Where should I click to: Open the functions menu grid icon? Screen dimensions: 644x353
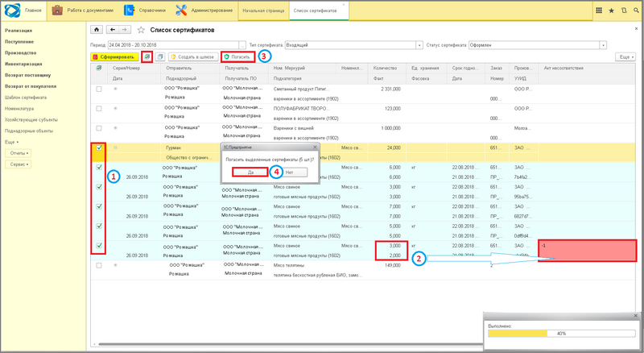[x=599, y=10]
